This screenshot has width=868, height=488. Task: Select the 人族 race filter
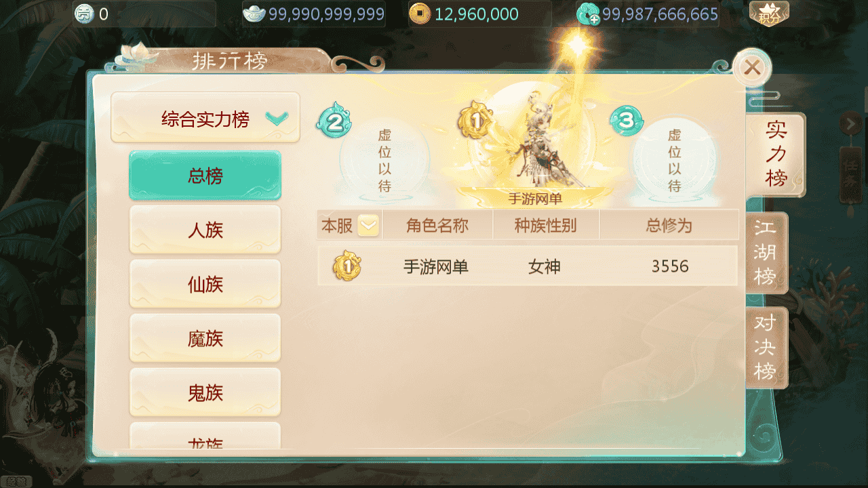[x=205, y=230]
